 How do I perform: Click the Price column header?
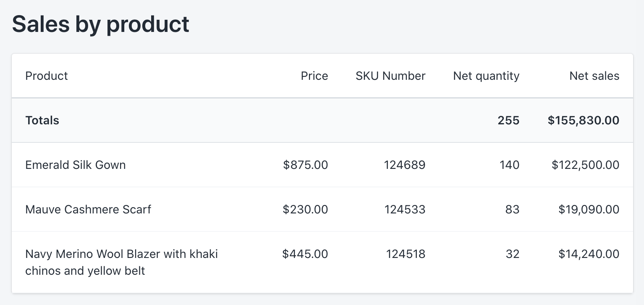314,76
